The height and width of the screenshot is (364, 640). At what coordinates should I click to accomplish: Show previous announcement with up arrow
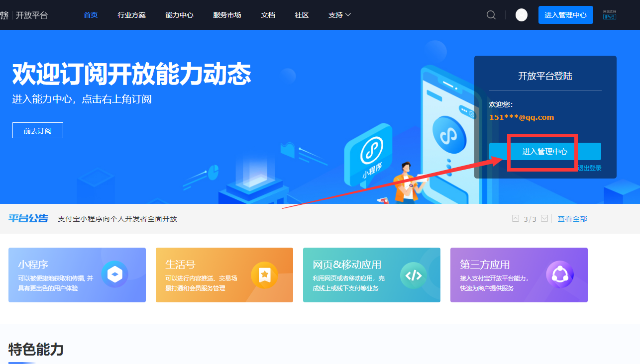pyautogui.click(x=516, y=218)
